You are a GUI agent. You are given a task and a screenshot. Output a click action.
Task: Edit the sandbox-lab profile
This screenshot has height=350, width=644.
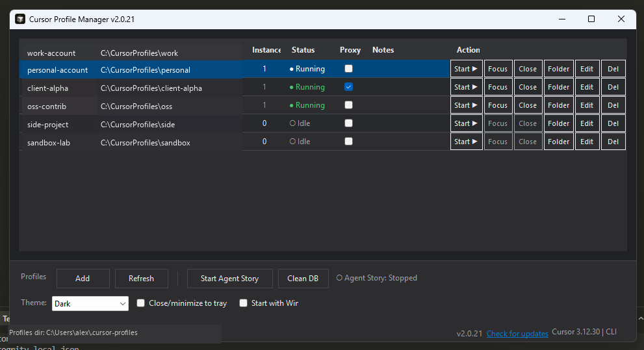click(x=587, y=142)
